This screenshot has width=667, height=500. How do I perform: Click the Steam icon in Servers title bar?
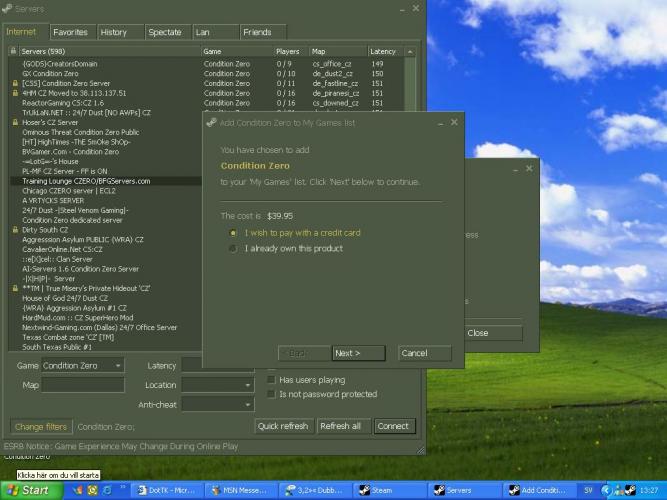(x=8, y=8)
